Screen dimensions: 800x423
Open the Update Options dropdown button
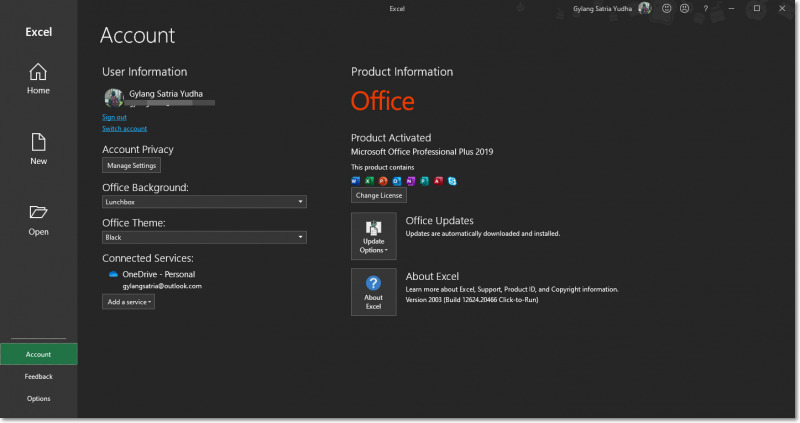[x=373, y=236]
